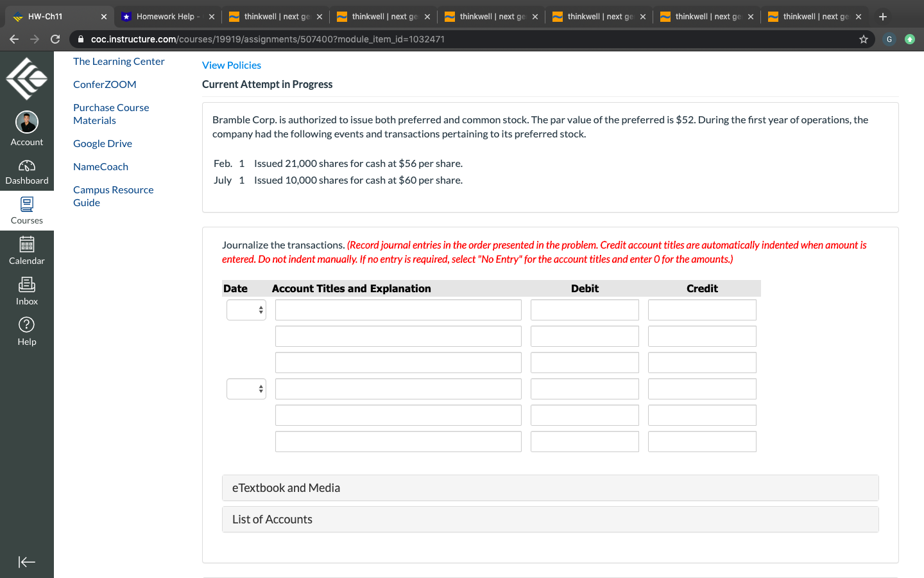This screenshot has width=924, height=578.
Task: Collapse the global navigation sidebar arrow
Action: 27,562
